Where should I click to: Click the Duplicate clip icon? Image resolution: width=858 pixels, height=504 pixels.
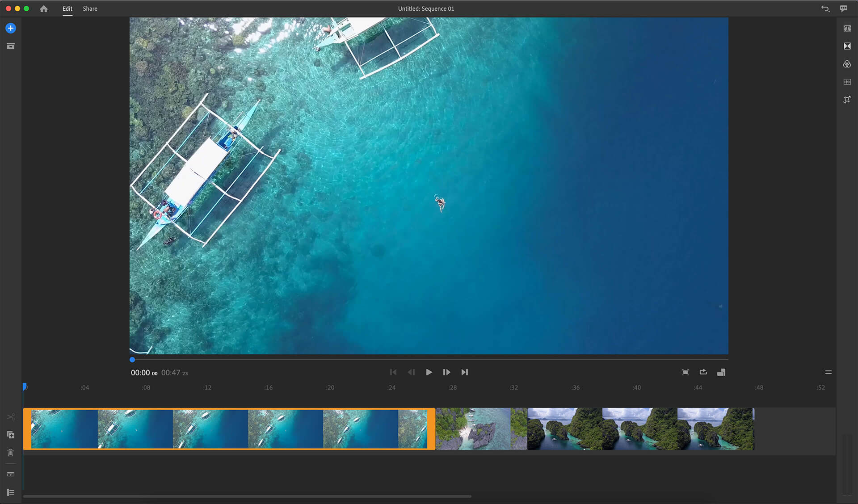[x=11, y=435]
